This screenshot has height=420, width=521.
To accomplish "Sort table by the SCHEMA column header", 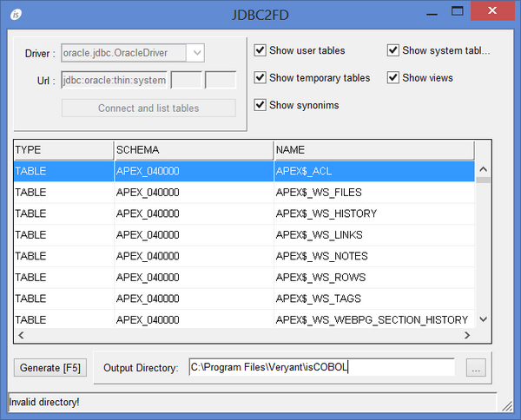I will tap(193, 150).
